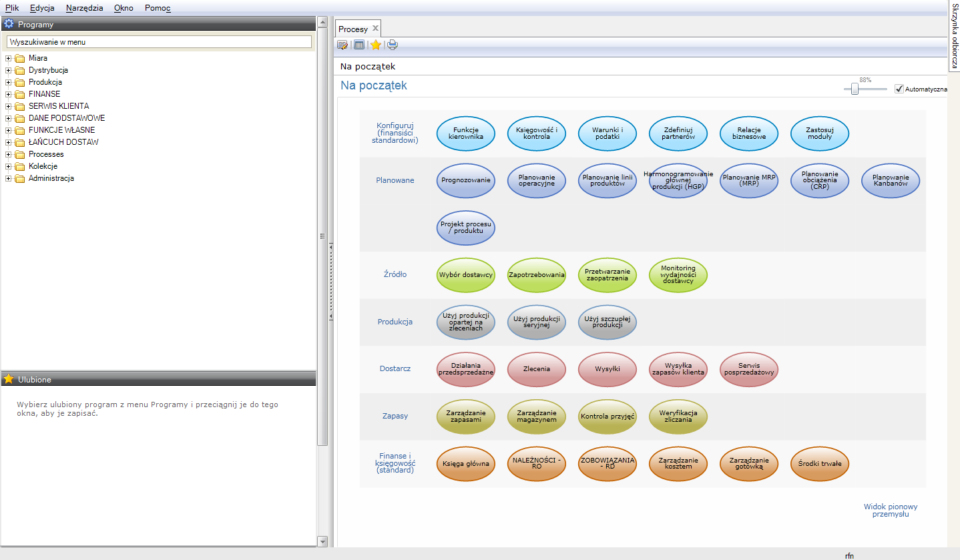Click the Programy panel gear icon

point(9,23)
